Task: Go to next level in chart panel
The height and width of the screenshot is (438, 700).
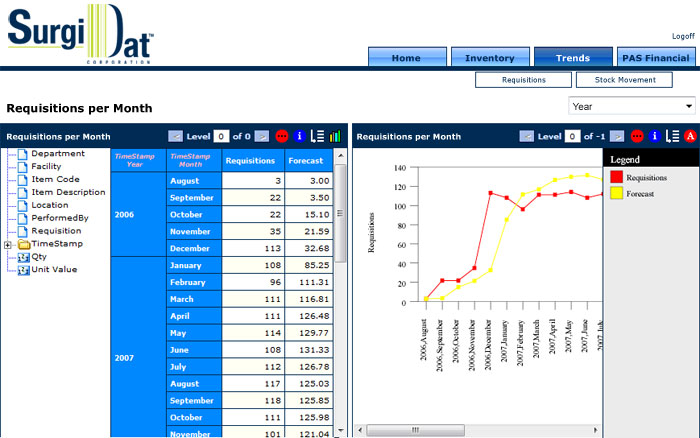Action: click(617, 136)
